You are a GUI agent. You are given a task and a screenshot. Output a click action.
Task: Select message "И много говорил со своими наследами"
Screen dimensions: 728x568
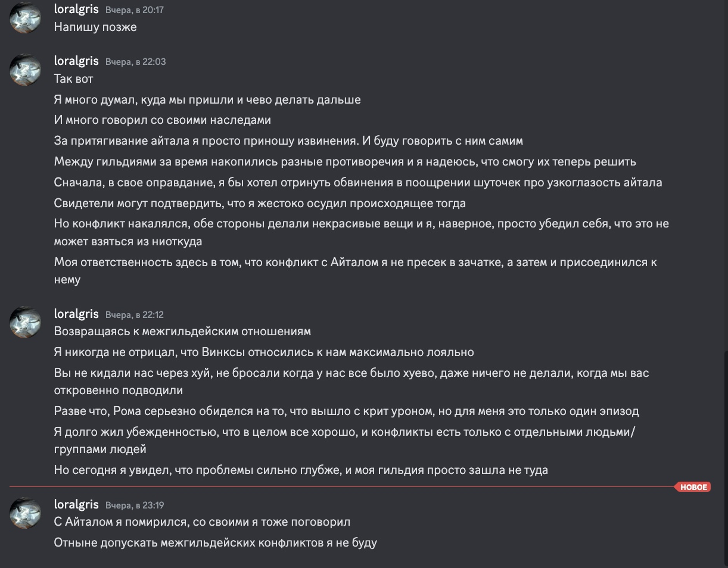click(x=163, y=120)
